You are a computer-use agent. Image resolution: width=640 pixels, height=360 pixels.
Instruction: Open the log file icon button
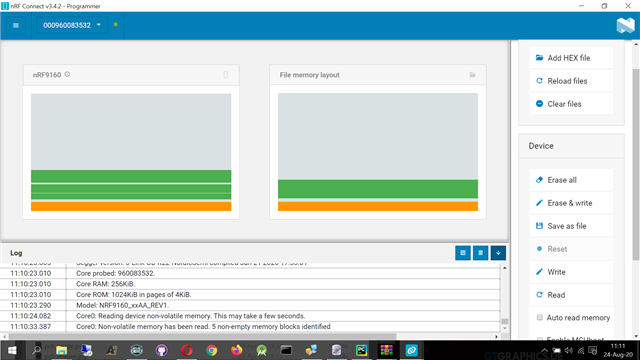[463, 253]
